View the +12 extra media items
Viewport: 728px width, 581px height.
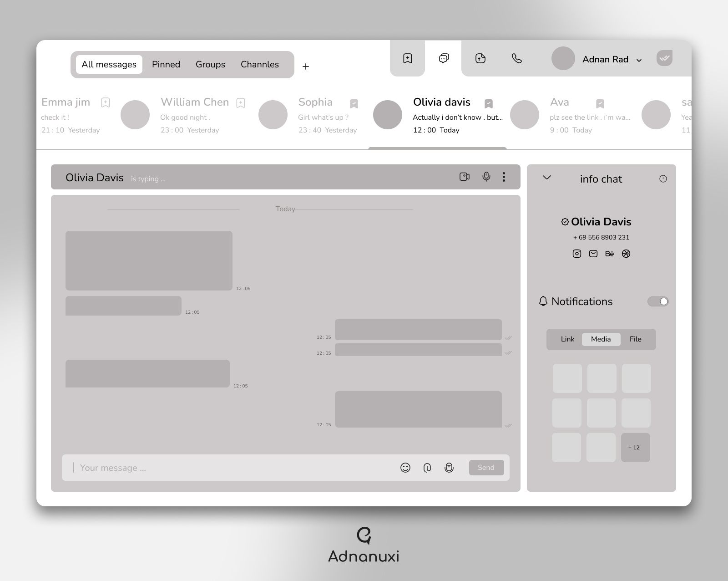635,448
